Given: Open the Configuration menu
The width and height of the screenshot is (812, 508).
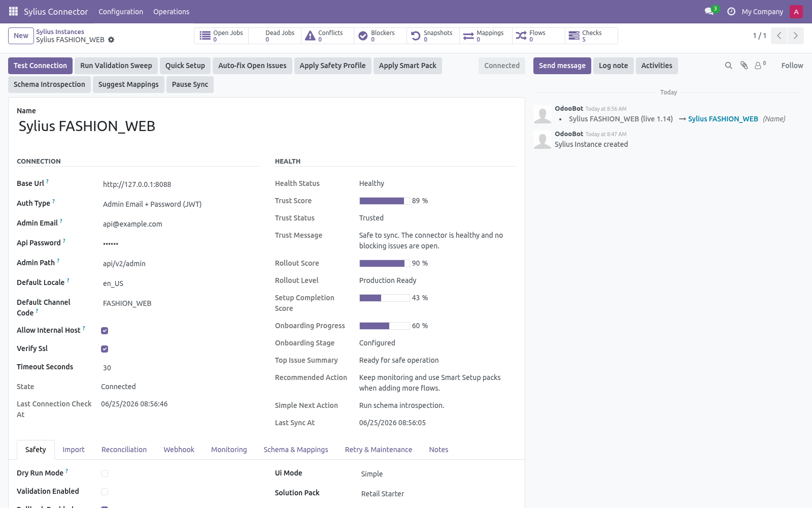Looking at the screenshot, I should (x=121, y=12).
